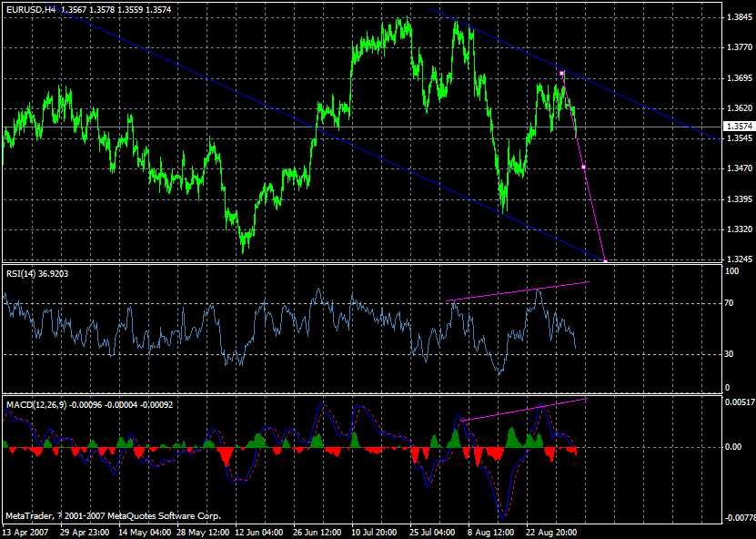The height and width of the screenshot is (539, 756).
Task: Click the RSI 30 level label
Action: [x=731, y=354]
